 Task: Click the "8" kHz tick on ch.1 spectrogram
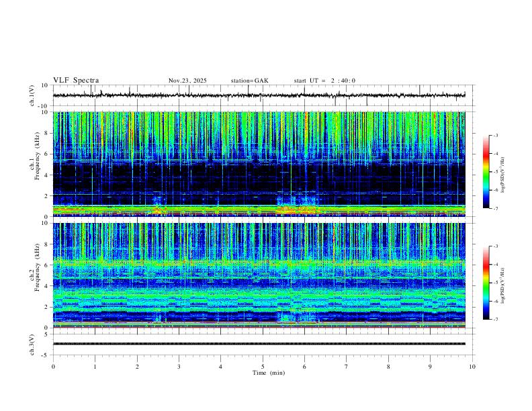point(46,133)
